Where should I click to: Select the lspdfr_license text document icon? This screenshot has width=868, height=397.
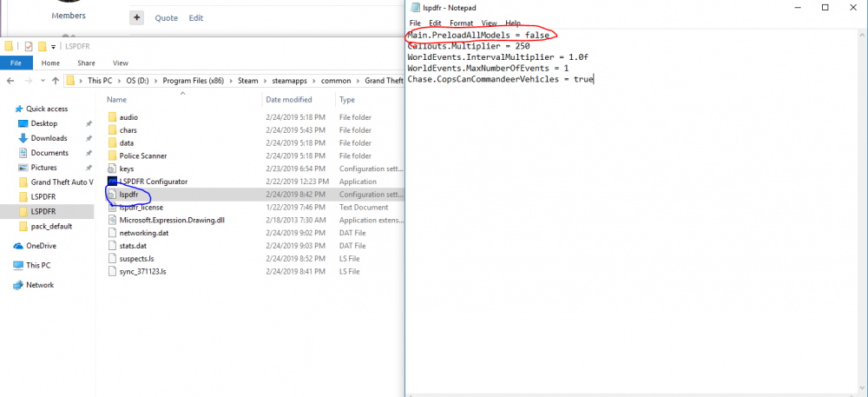click(112, 207)
